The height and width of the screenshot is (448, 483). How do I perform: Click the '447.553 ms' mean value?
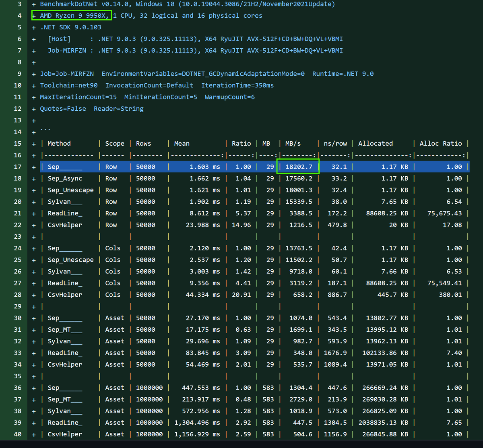[201, 388]
